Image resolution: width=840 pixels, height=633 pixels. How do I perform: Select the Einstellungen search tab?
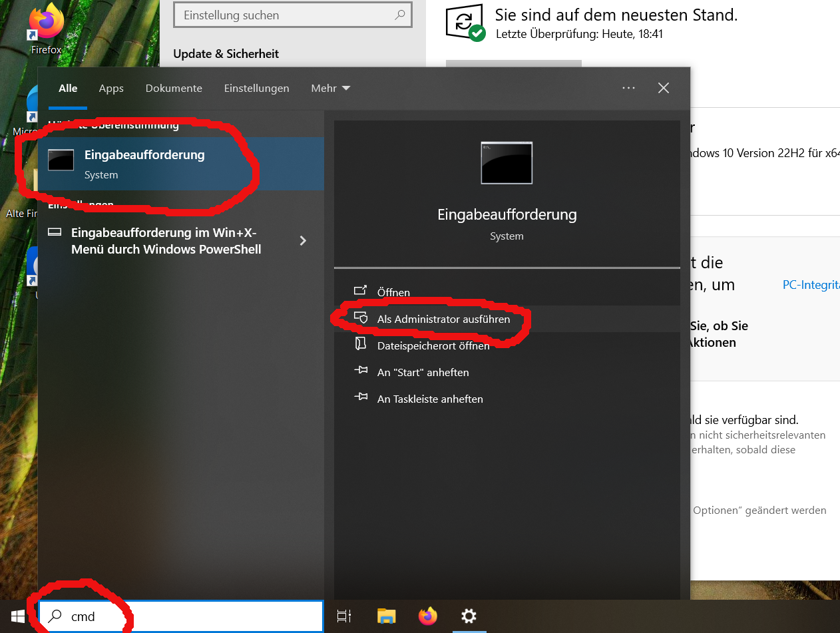[x=256, y=88]
